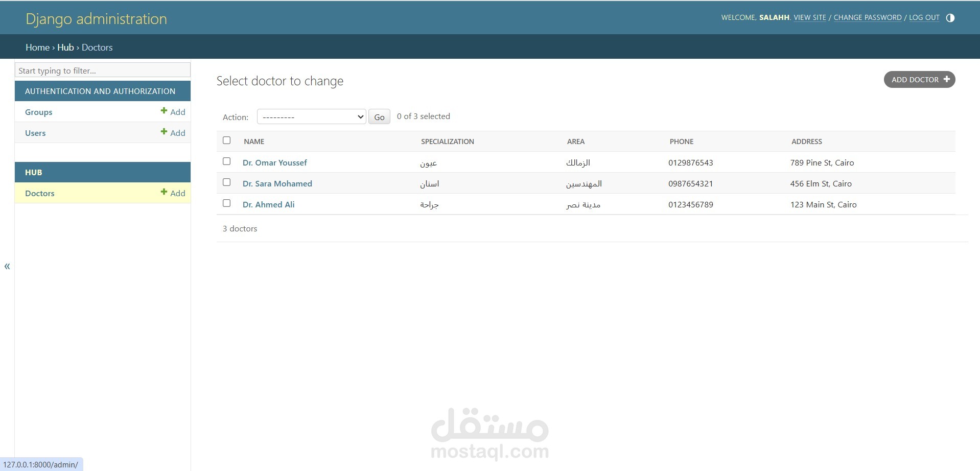
Task: Click the plus Add link beside Groups
Action: [173, 112]
